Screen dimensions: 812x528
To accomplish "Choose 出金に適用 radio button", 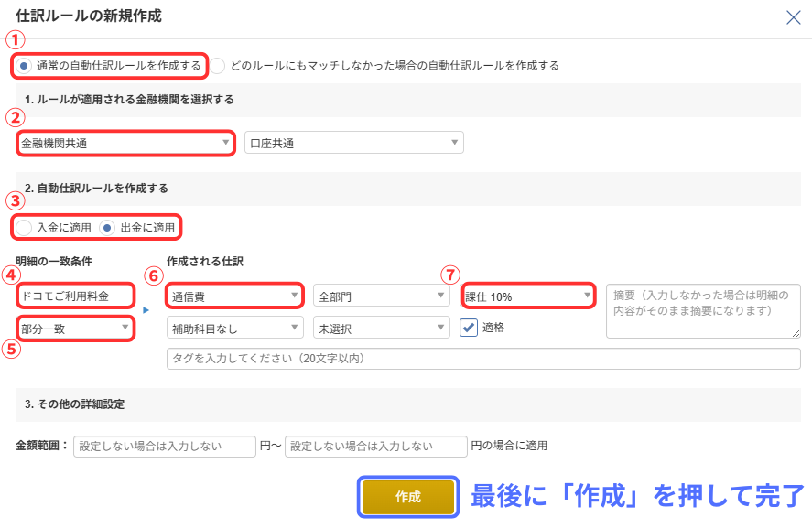I will tap(108, 227).
